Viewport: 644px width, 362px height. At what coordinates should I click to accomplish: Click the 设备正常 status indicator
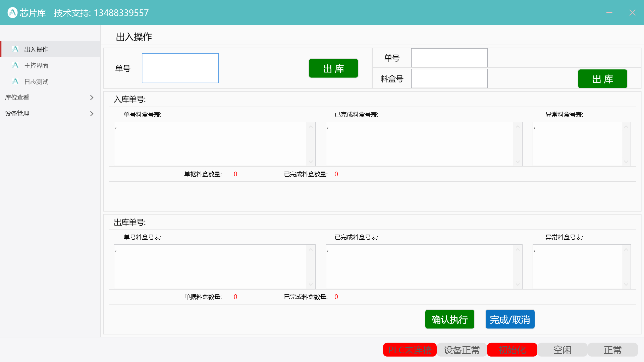pos(462,350)
